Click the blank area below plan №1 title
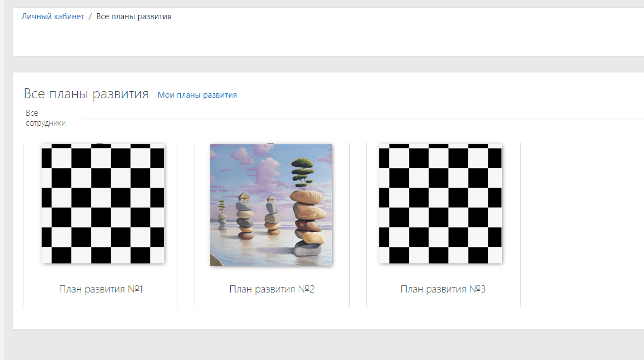644x360 pixels. (101, 302)
